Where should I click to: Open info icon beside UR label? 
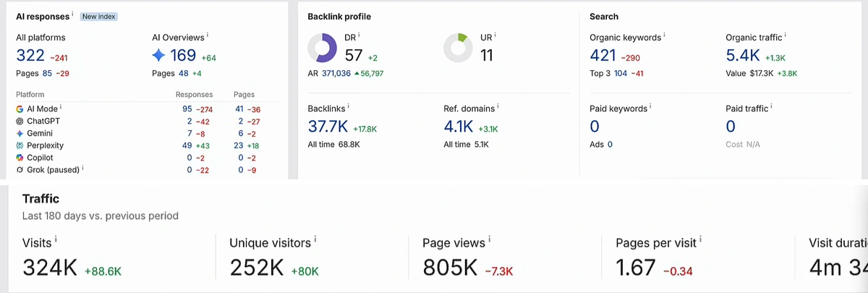pyautogui.click(x=495, y=35)
